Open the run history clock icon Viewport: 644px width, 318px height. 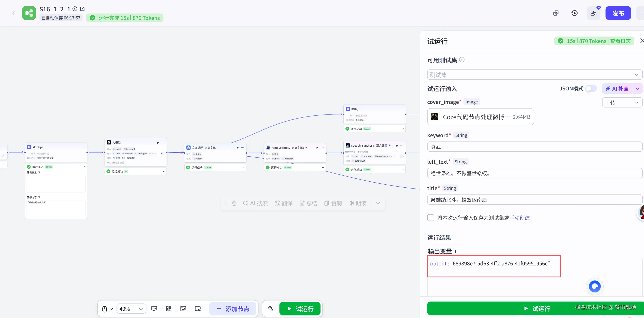(x=575, y=13)
